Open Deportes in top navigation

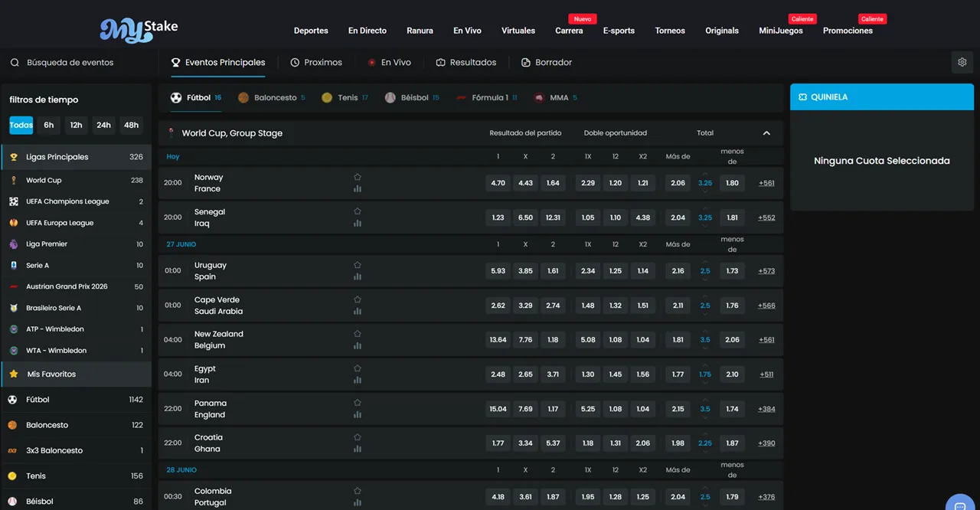click(311, 31)
